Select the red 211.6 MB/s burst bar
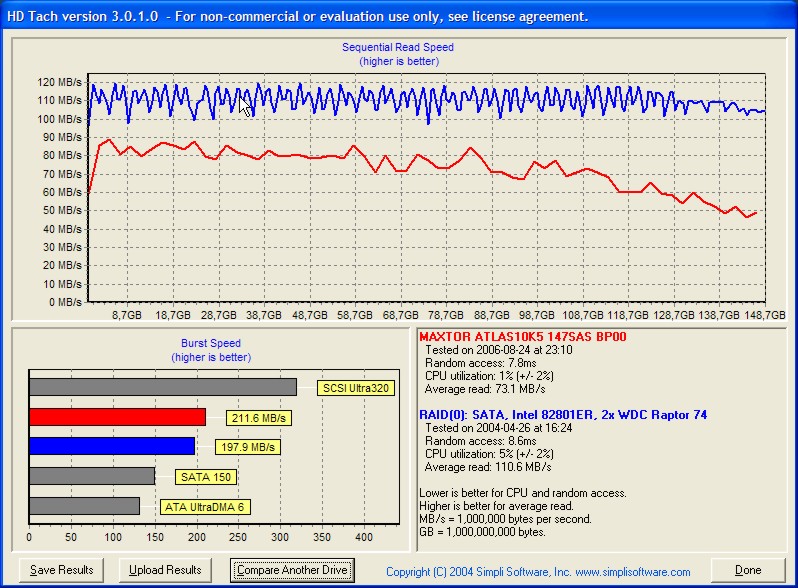 click(x=118, y=417)
